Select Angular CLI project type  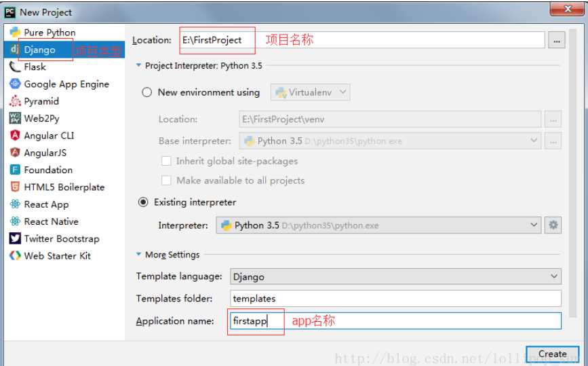(64, 135)
